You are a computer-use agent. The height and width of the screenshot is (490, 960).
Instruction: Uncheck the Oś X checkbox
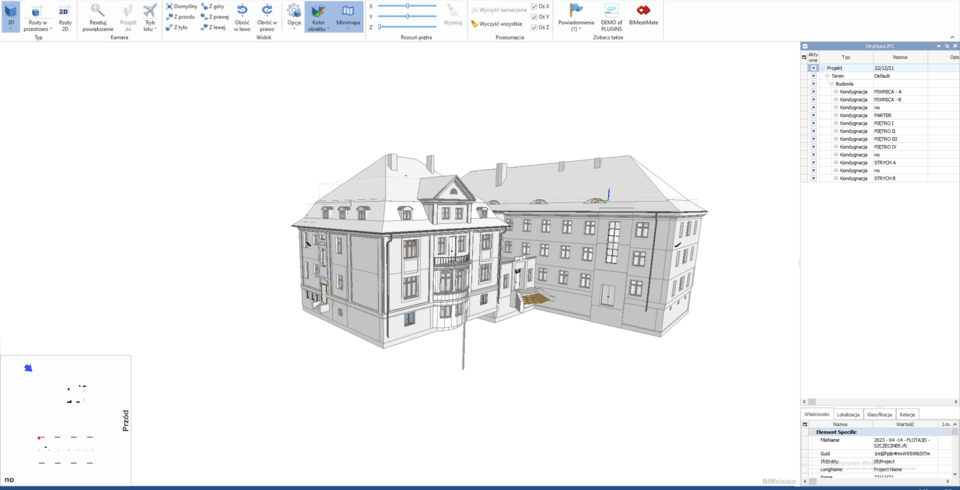click(534, 6)
